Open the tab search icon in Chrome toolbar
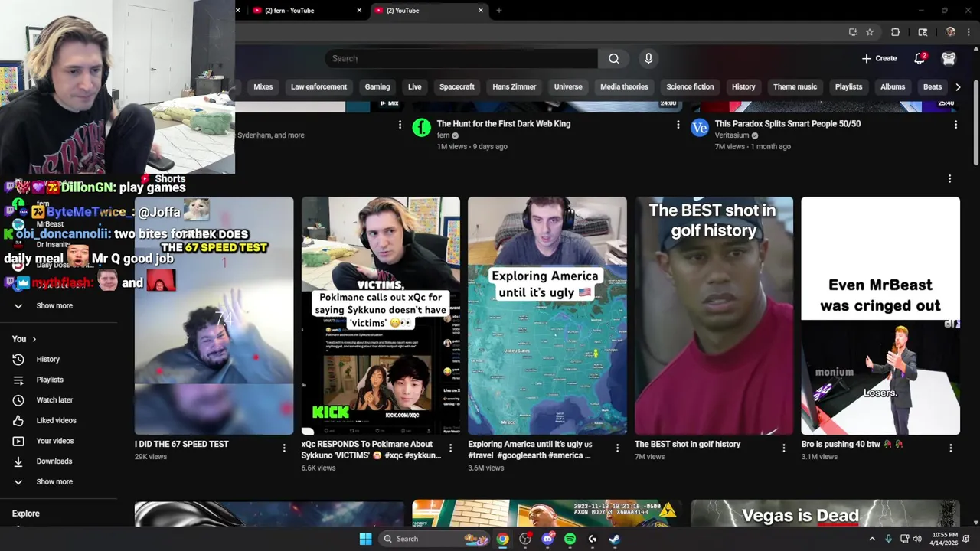 [923, 32]
